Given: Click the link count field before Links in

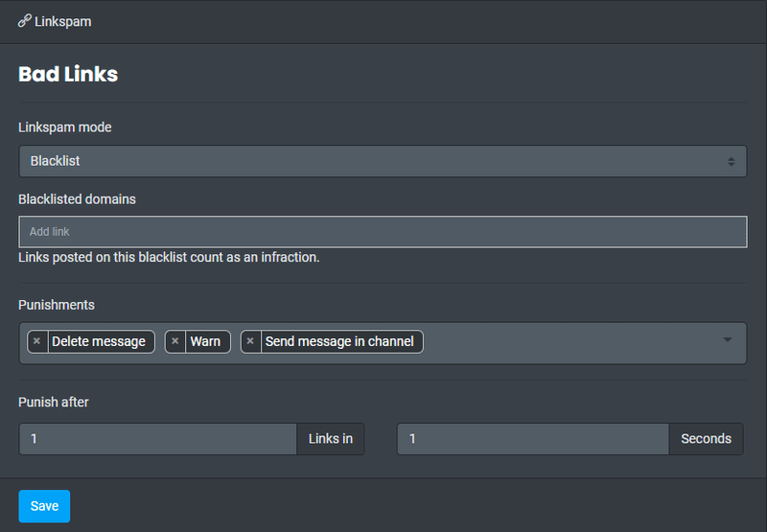Looking at the screenshot, I should [x=158, y=439].
